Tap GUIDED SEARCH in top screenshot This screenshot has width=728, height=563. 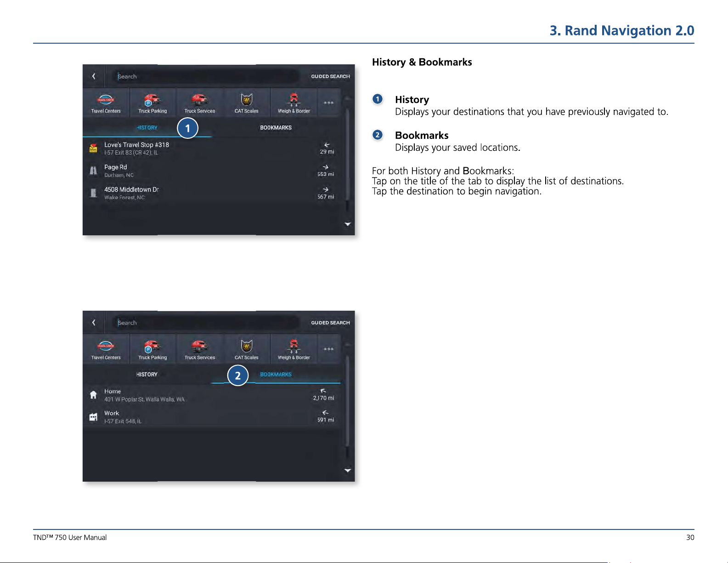coord(330,76)
